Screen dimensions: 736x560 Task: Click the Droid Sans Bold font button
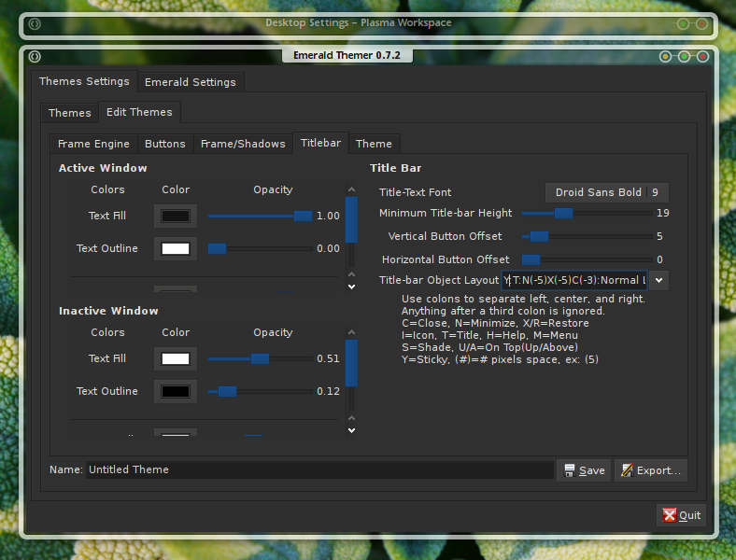click(x=607, y=192)
